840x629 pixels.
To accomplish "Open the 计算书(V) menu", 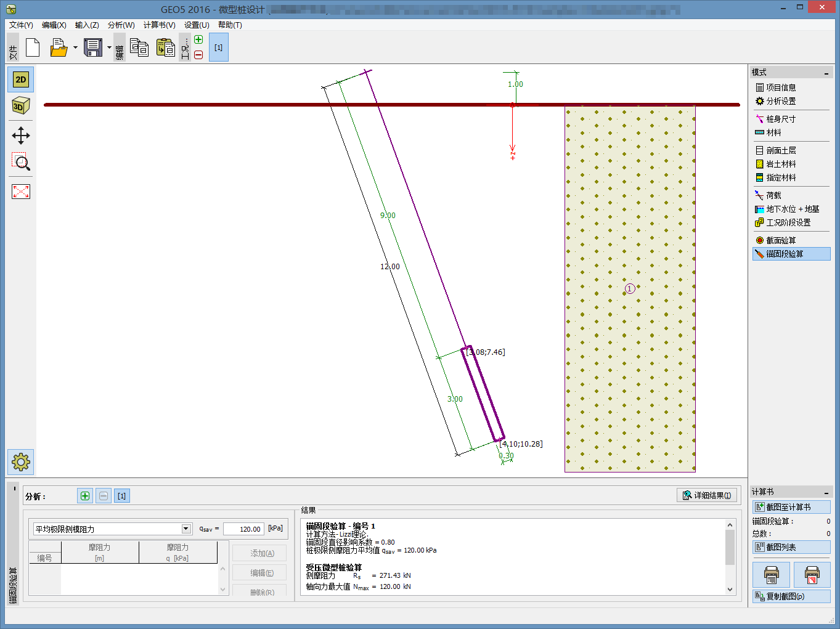I will [159, 25].
